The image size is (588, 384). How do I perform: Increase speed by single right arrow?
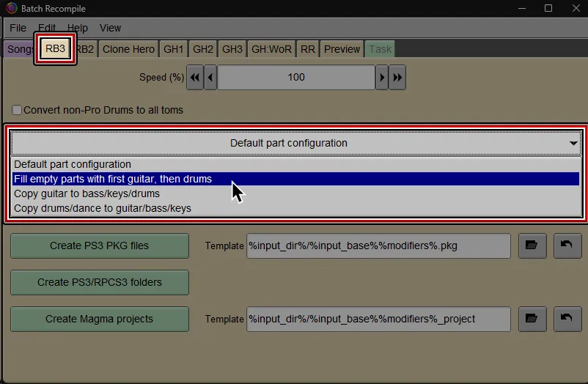click(x=382, y=77)
